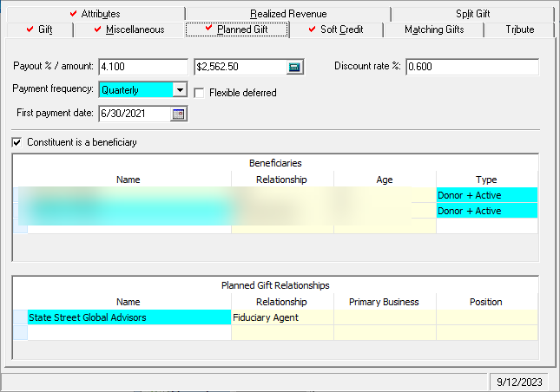Open the payout amount calculator icon

tap(294, 68)
